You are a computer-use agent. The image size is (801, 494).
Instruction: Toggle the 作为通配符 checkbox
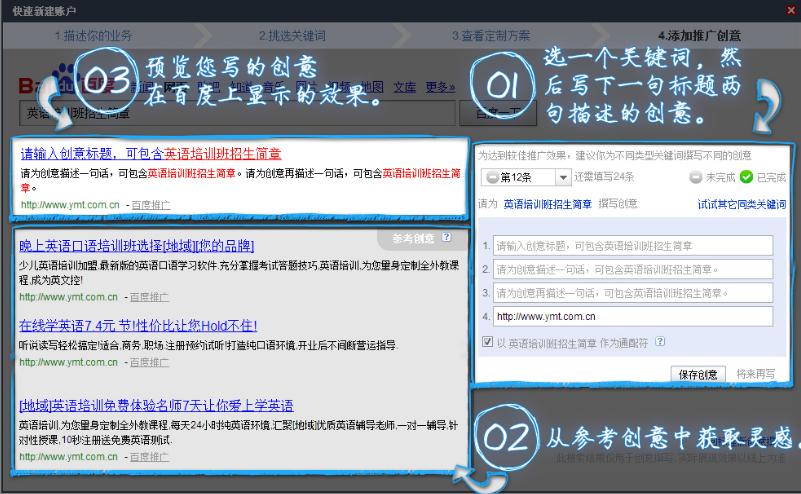[x=487, y=342]
